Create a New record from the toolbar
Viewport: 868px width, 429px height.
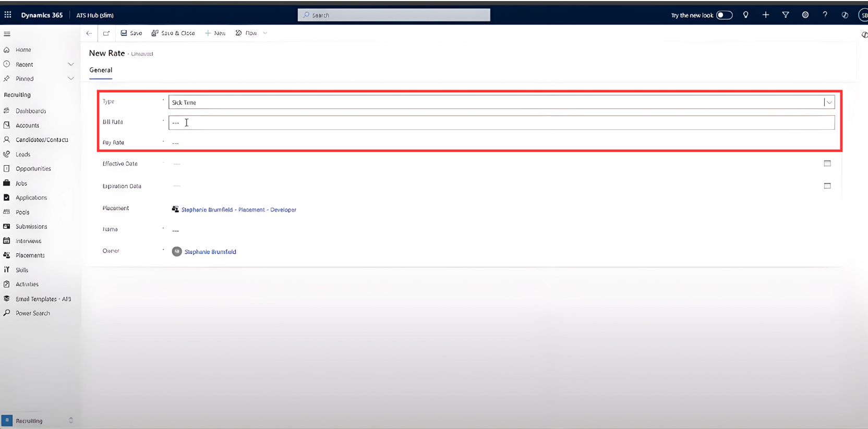[215, 33]
